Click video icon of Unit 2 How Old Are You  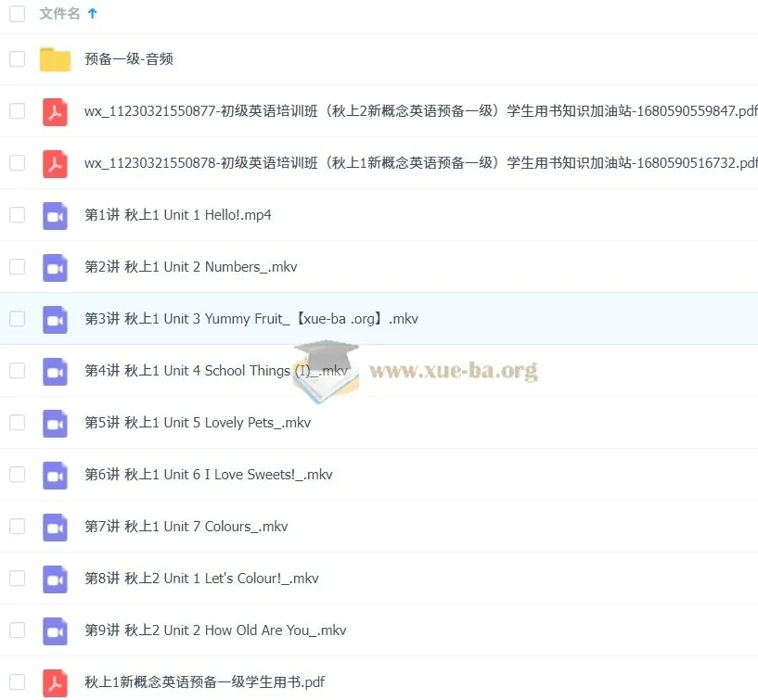coord(55,630)
